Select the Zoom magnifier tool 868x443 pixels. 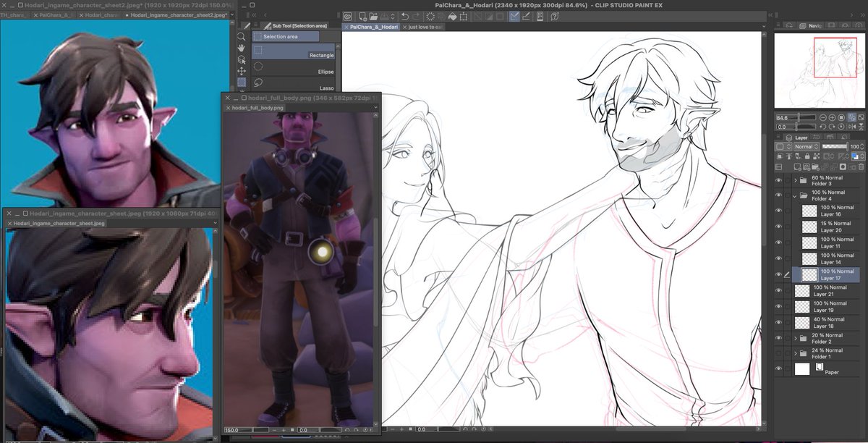(241, 36)
